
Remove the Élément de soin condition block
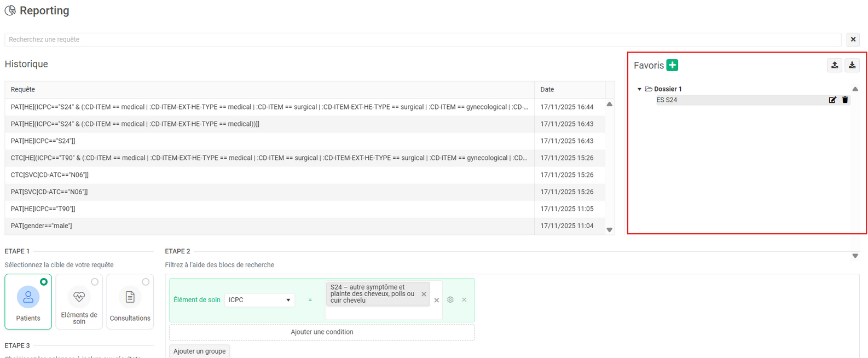pyautogui.click(x=464, y=300)
